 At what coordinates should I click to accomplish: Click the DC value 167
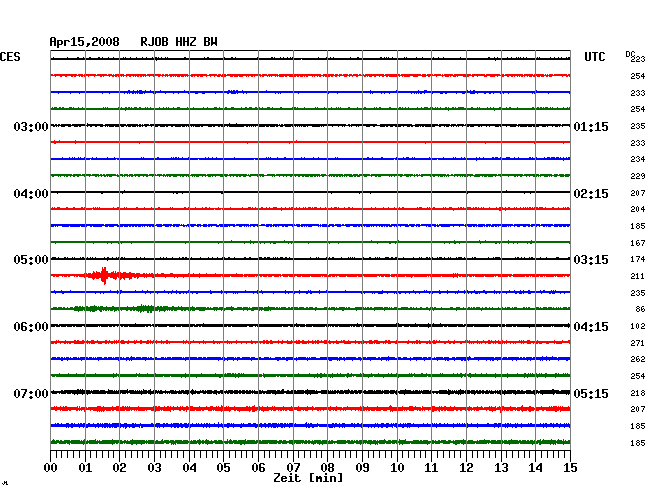(638, 243)
